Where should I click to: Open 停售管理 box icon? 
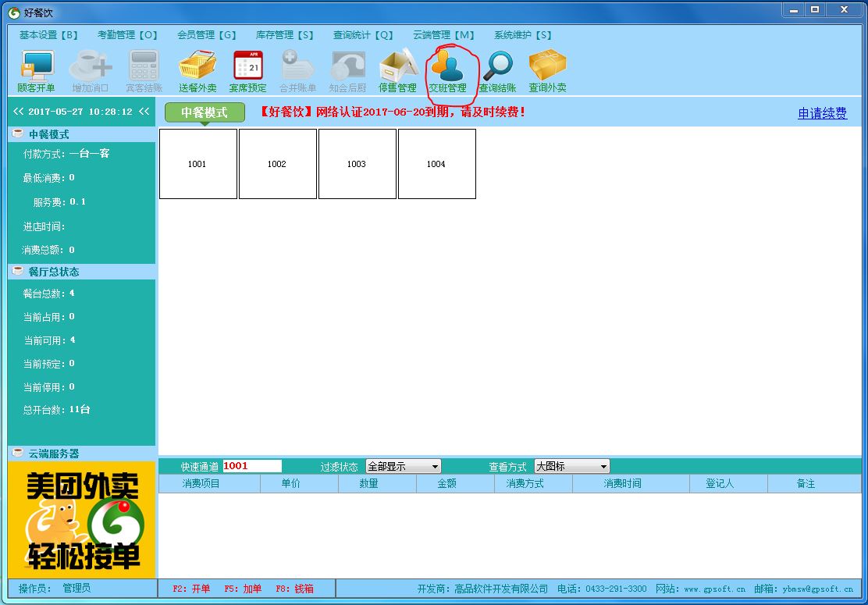397,71
